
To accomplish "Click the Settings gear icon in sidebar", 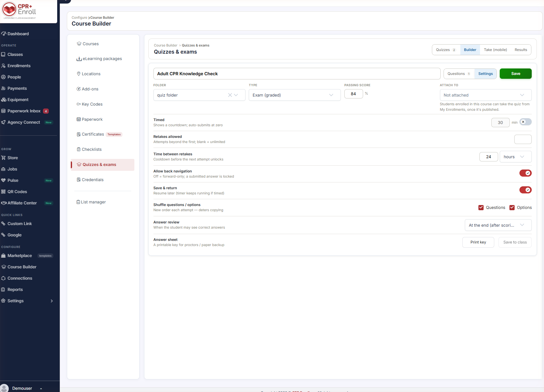I will 3,301.
